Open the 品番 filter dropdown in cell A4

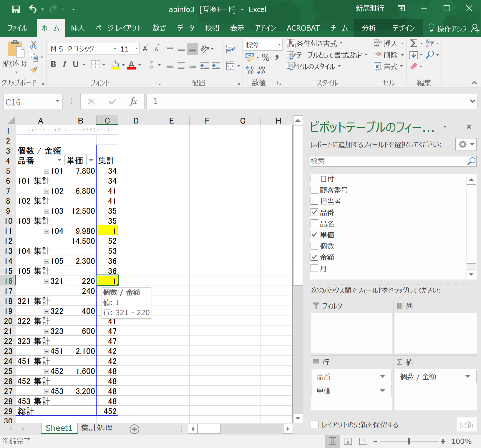[60, 161]
